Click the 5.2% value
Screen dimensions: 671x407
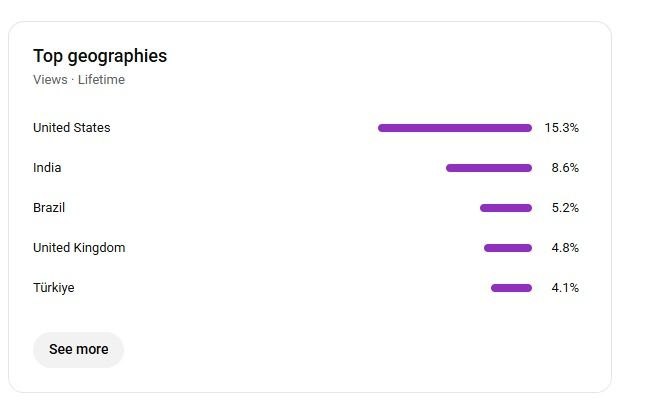pos(565,208)
